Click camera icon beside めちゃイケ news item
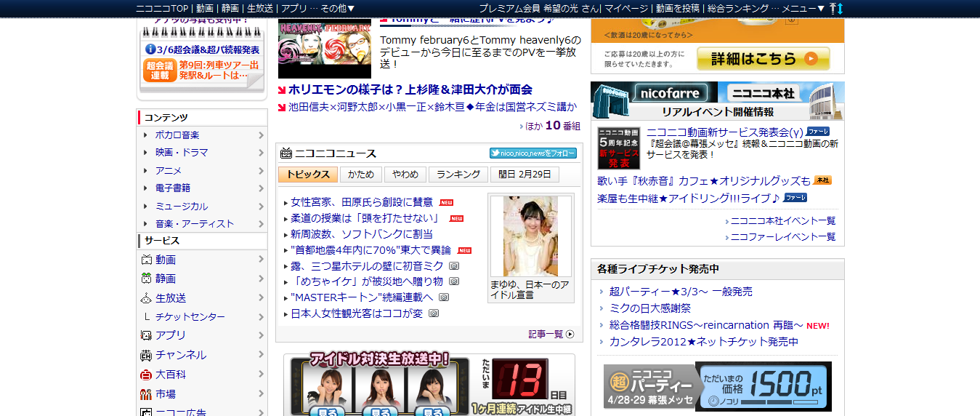Image resolution: width=980 pixels, height=416 pixels. coord(454,281)
